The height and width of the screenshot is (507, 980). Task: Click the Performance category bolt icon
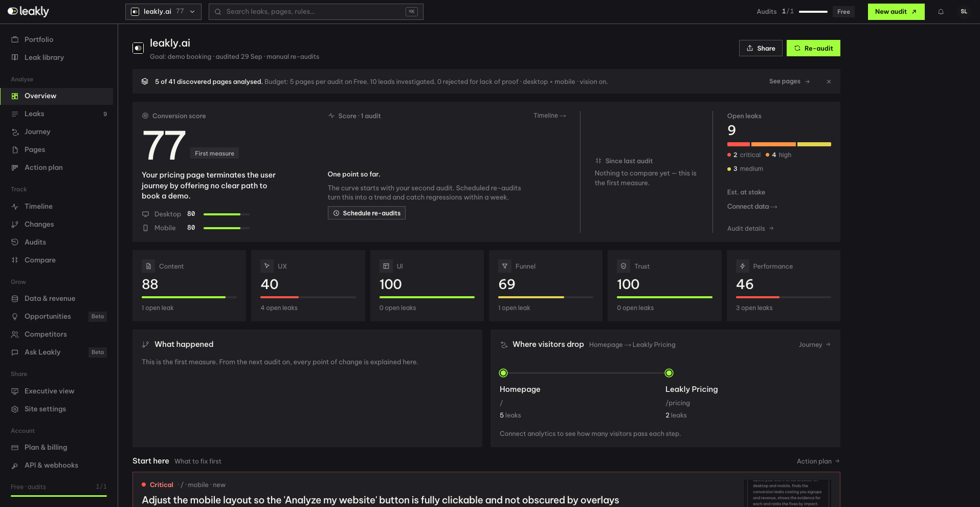pyautogui.click(x=743, y=266)
